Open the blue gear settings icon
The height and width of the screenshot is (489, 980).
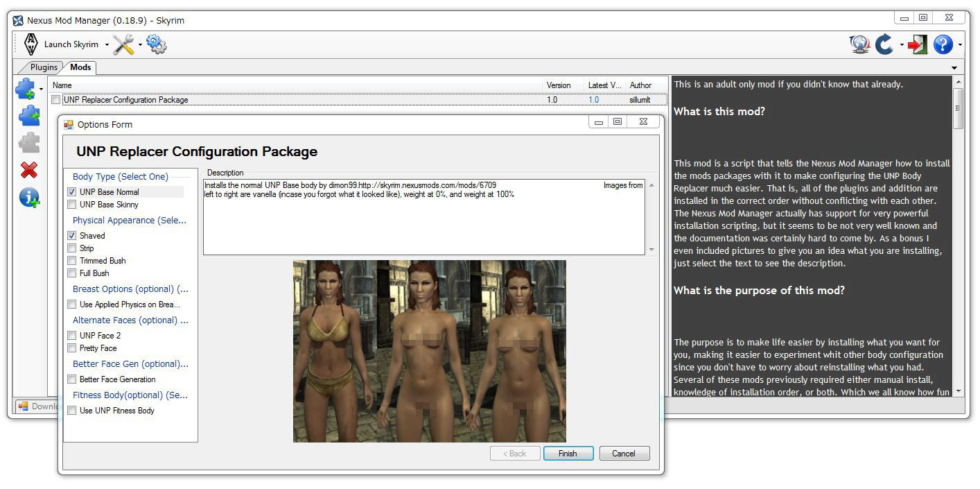[x=157, y=44]
